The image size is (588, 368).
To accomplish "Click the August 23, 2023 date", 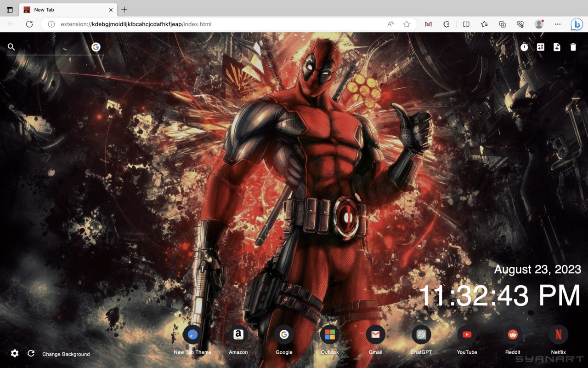I will [537, 270].
